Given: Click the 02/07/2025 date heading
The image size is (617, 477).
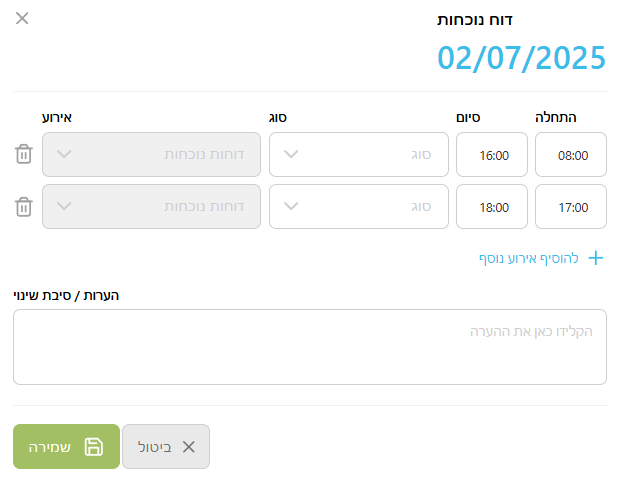Looking at the screenshot, I should point(521,58).
